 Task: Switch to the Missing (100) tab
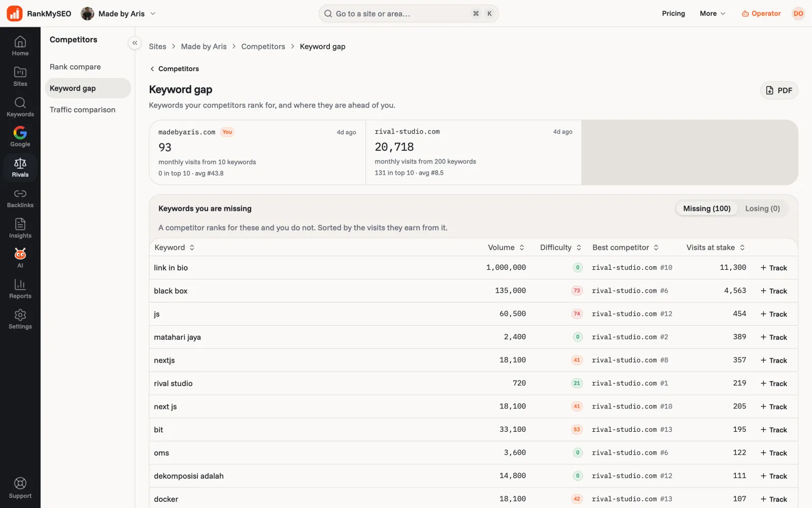coord(706,209)
